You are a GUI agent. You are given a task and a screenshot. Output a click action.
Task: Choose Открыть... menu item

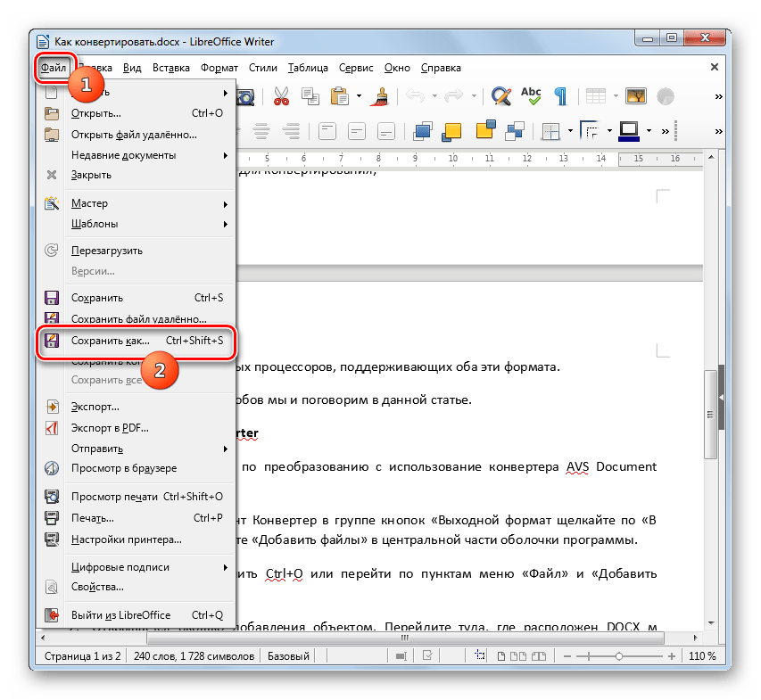click(x=136, y=113)
